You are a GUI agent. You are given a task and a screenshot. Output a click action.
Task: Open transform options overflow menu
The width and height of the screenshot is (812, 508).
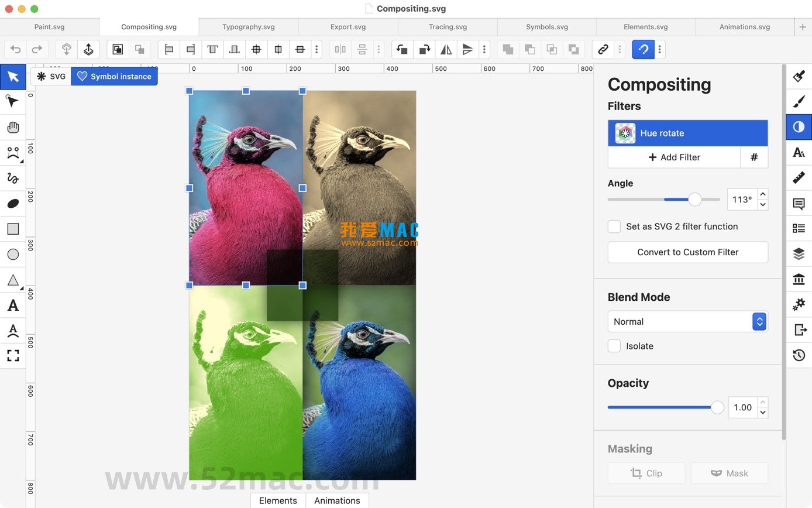point(484,50)
